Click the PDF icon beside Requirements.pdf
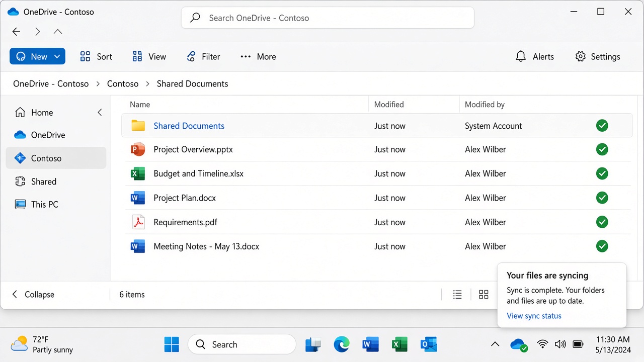644x362 pixels. pyautogui.click(x=138, y=222)
